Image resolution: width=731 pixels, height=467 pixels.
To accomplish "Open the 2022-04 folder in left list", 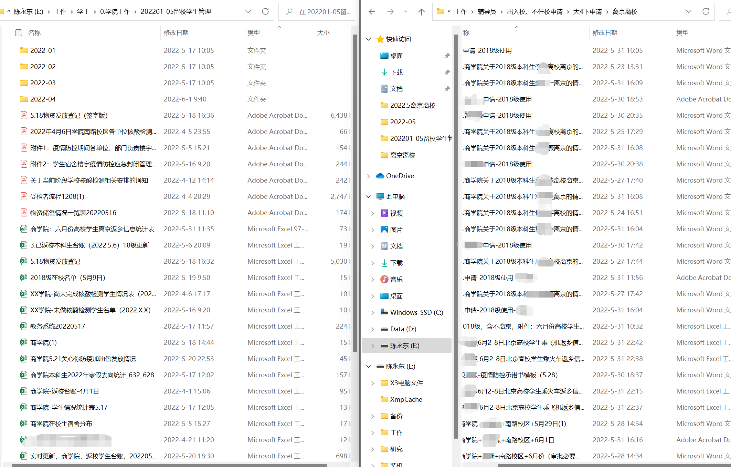I will coord(42,100).
